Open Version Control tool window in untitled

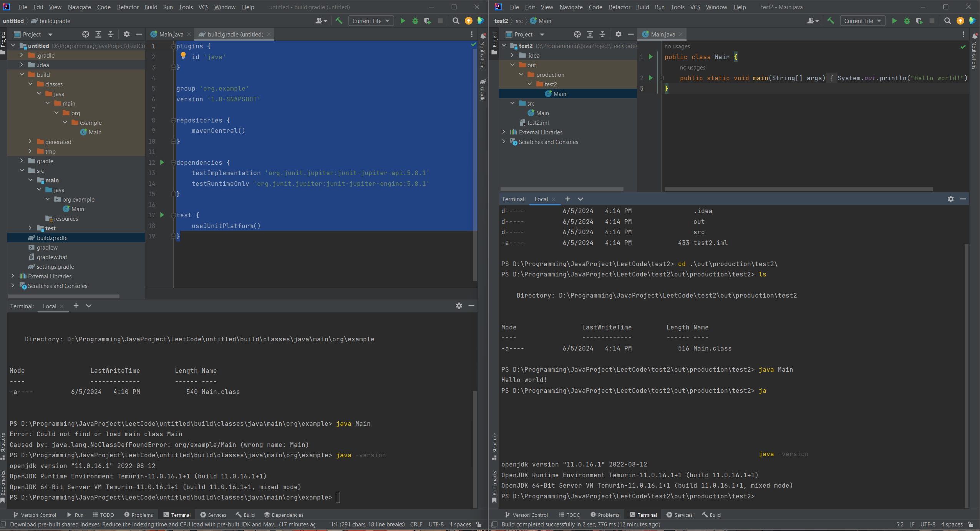(35, 515)
